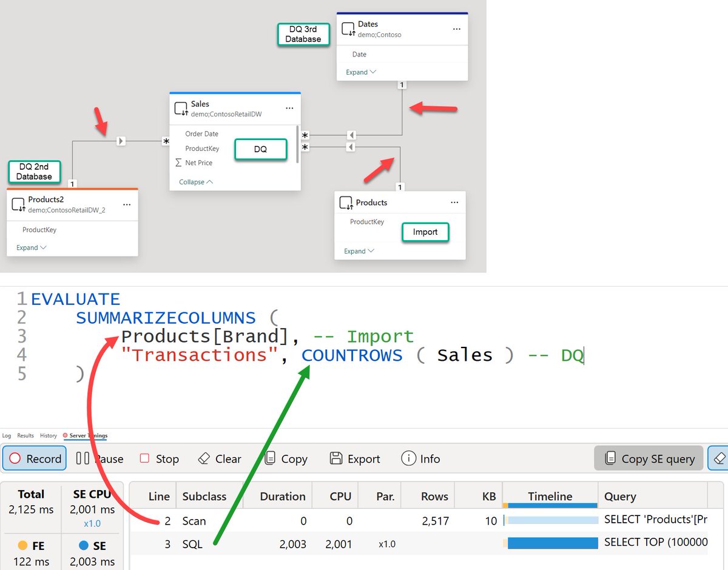Click the Products2 table storage mode icon
This screenshot has width=728, height=570.
click(x=18, y=204)
